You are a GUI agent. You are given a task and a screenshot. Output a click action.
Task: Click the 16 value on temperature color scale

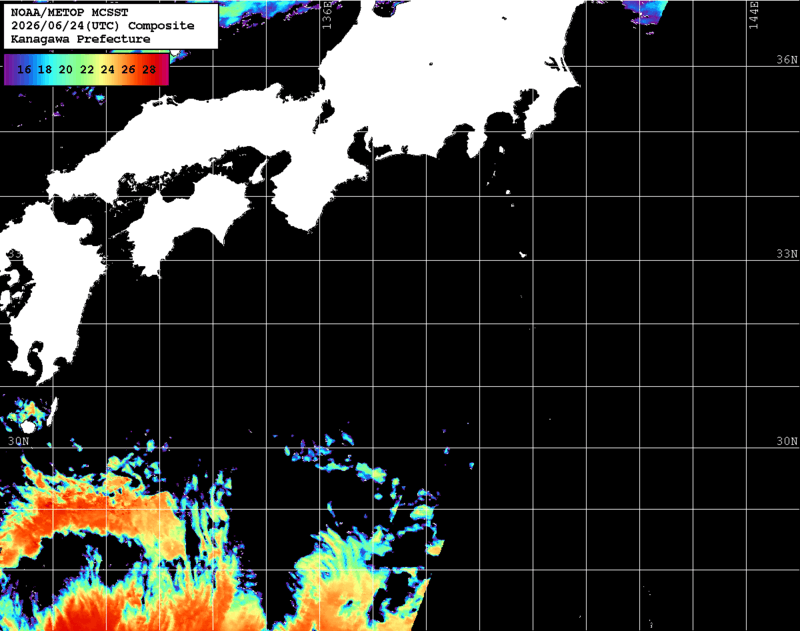point(24,69)
